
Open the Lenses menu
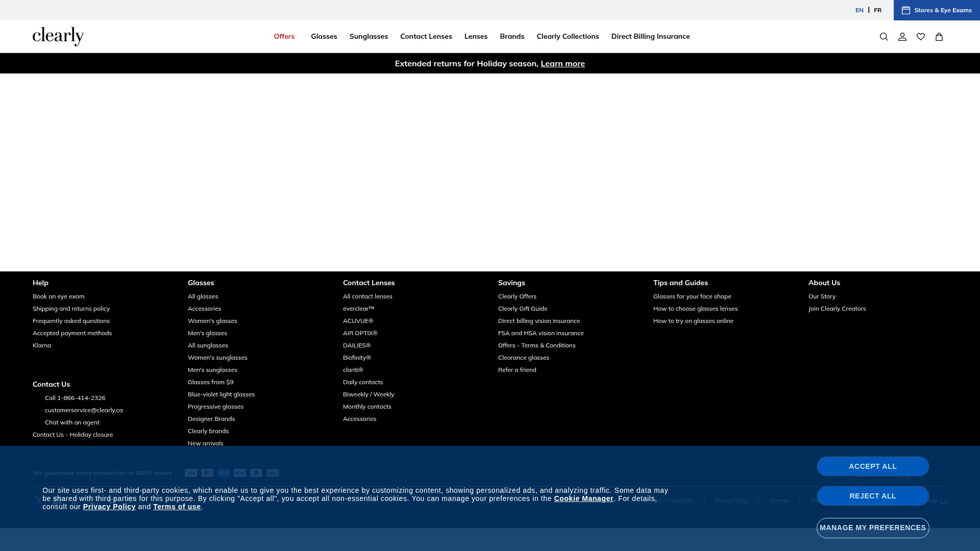476,36
